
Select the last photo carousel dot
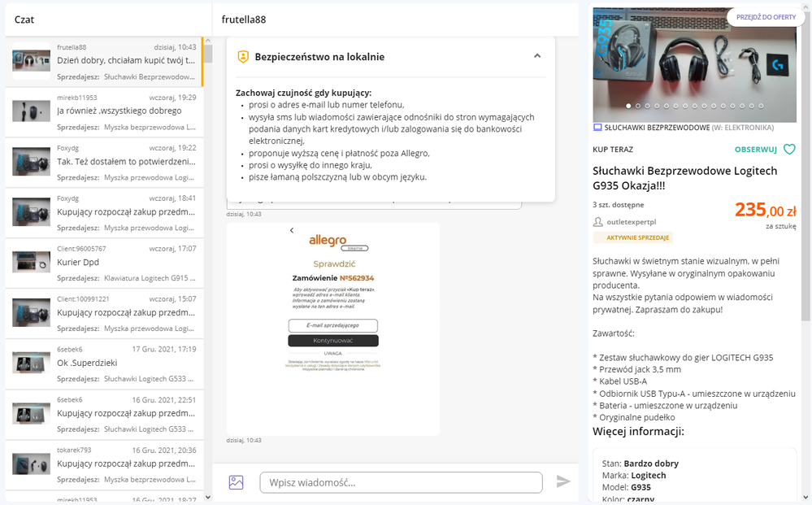coord(761,106)
